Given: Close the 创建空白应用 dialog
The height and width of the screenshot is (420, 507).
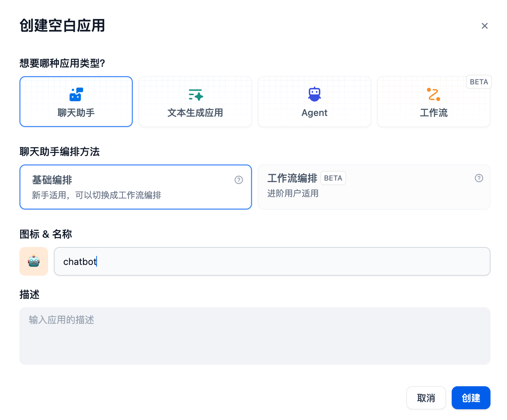Looking at the screenshot, I should point(484,26).
